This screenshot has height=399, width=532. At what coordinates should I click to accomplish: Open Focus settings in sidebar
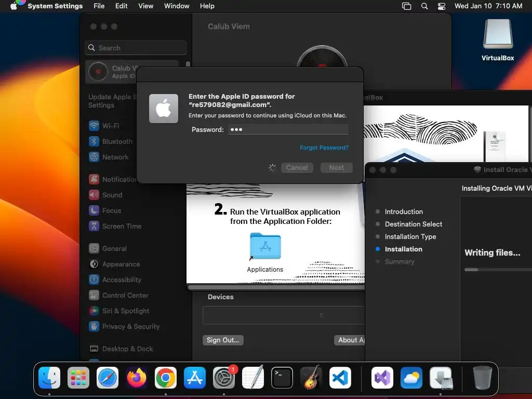coord(104,211)
